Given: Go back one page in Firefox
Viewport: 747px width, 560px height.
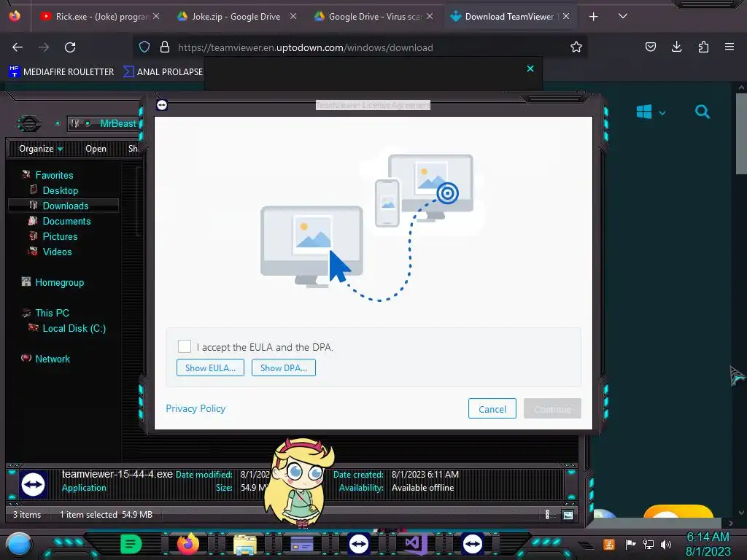Looking at the screenshot, I should tap(18, 47).
